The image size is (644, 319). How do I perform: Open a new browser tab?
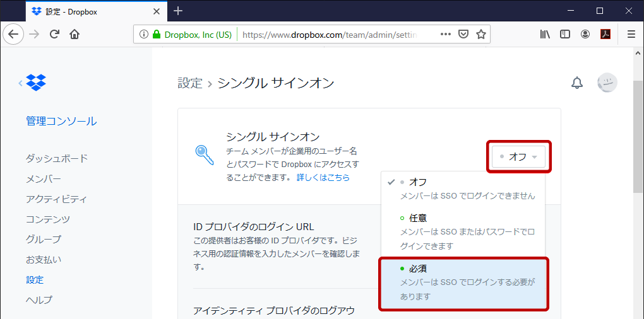pos(178,11)
